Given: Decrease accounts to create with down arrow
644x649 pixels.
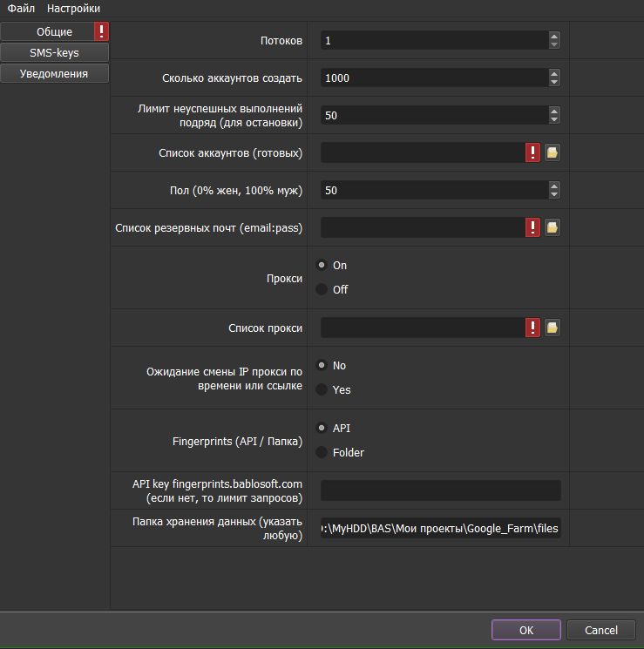Looking at the screenshot, I should [x=554, y=83].
